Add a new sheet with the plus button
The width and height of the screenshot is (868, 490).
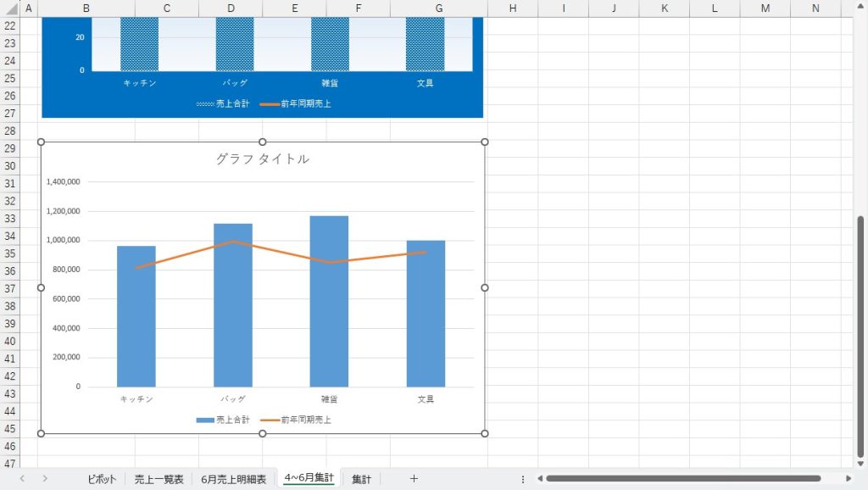pos(414,479)
